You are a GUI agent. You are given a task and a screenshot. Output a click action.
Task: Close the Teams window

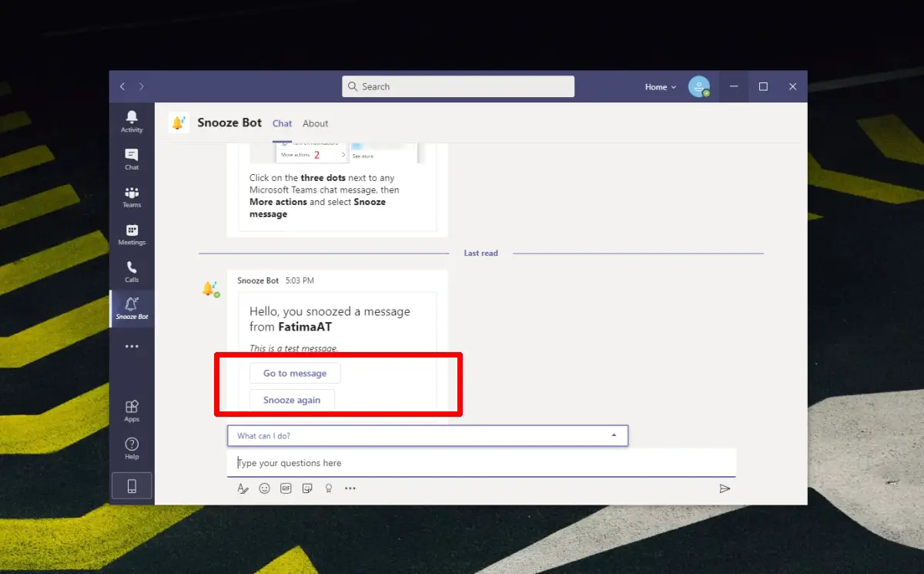[792, 87]
